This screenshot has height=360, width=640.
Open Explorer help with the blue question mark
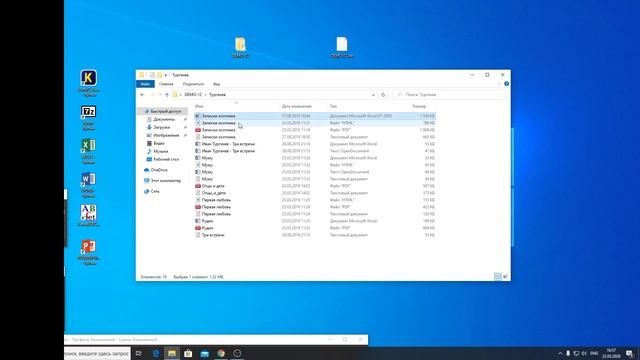point(507,84)
